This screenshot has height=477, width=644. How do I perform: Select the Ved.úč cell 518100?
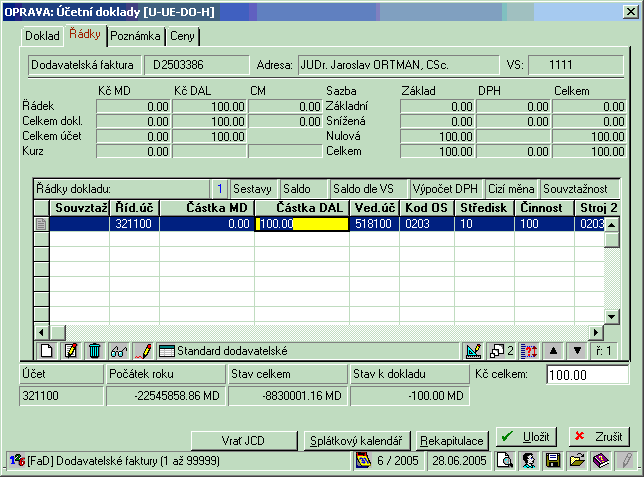374,224
